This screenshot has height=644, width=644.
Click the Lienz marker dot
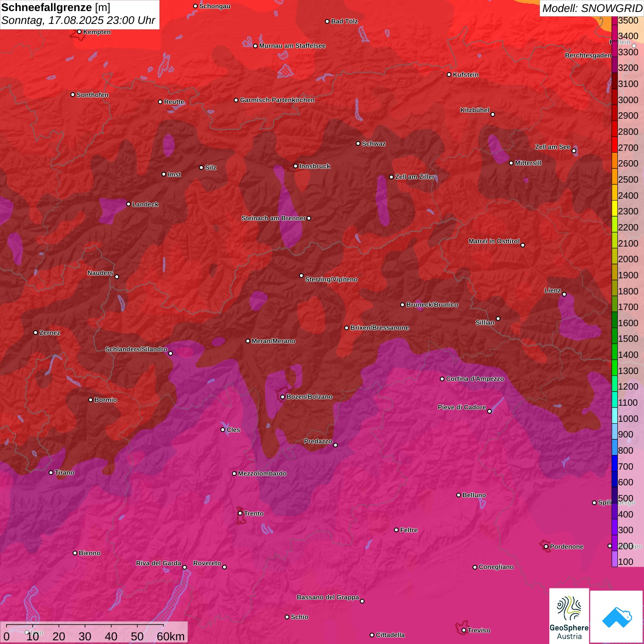564,294
